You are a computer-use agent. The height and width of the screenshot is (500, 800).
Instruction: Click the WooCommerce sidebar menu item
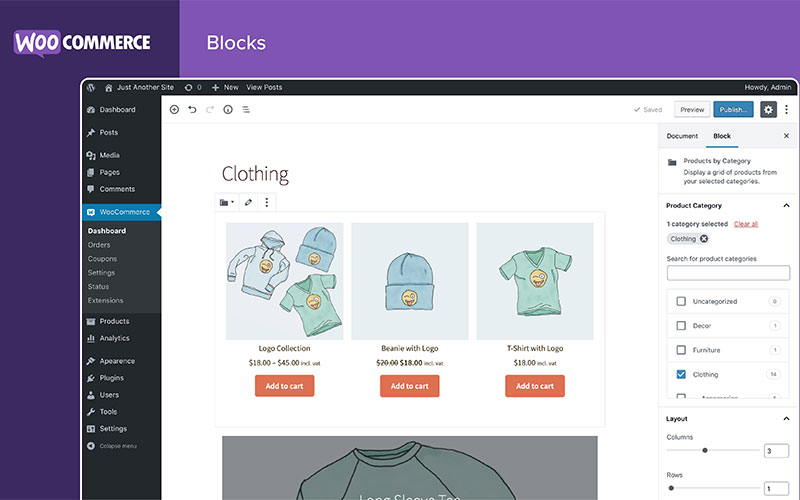point(121,212)
